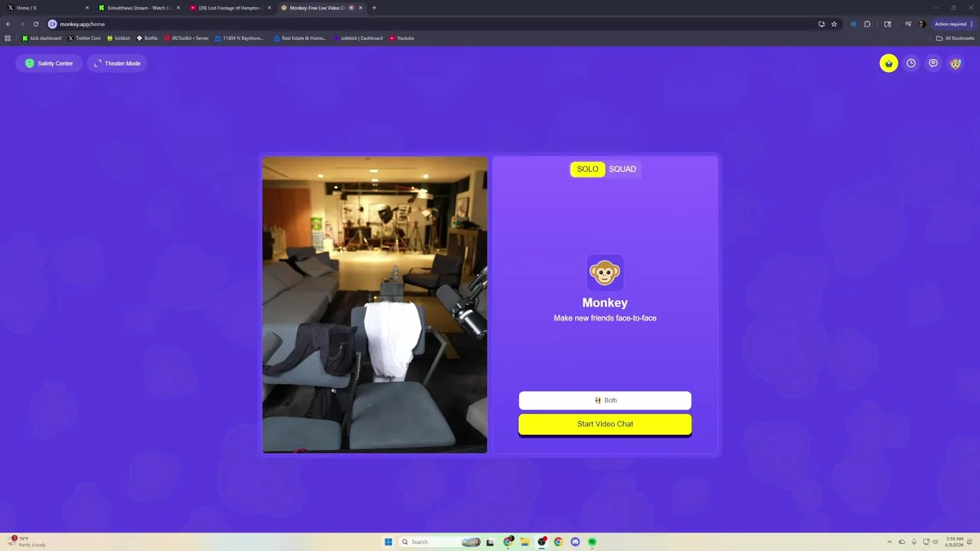
Task: Close the Edmatthews Stream tab
Action: [x=178, y=8]
